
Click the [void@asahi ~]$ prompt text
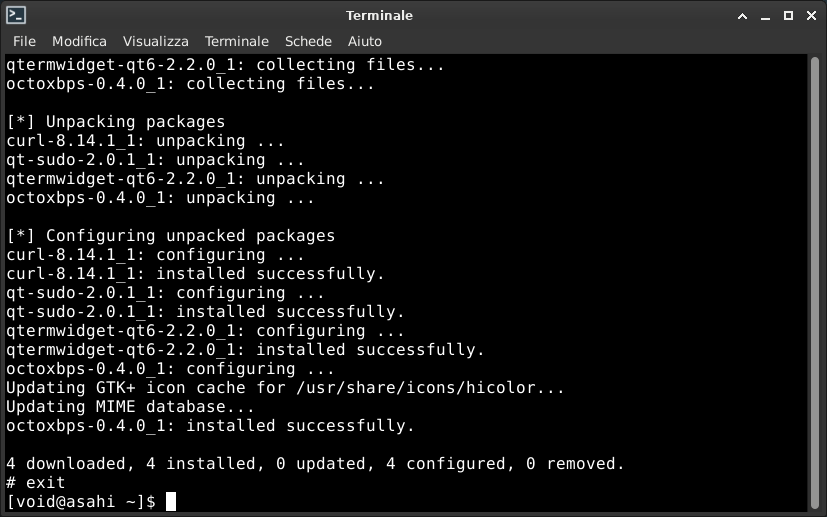click(x=81, y=501)
